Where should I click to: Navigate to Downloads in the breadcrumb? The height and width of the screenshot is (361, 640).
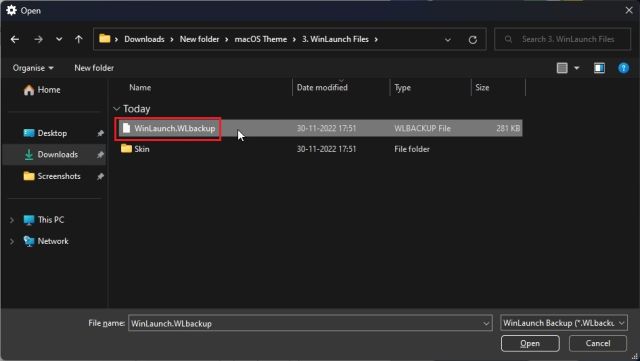(x=144, y=39)
